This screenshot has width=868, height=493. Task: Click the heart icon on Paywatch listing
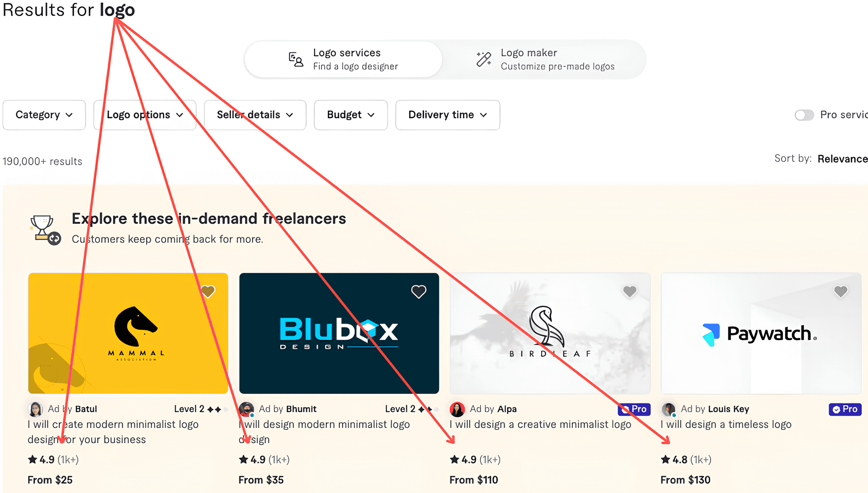coord(842,292)
